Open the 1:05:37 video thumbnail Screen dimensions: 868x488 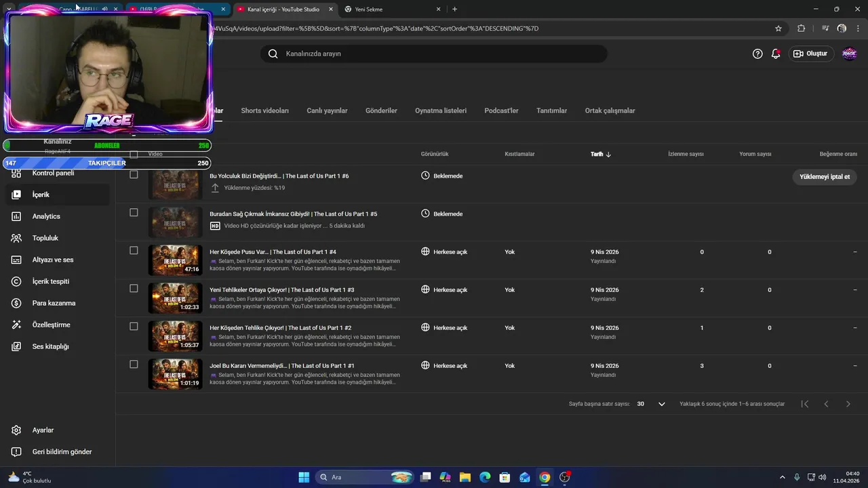point(175,336)
